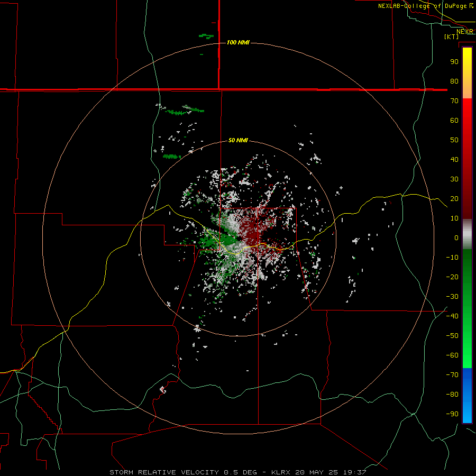Click the -30 value on the velocity scale
This screenshot has width=476, height=476.
click(x=452, y=297)
